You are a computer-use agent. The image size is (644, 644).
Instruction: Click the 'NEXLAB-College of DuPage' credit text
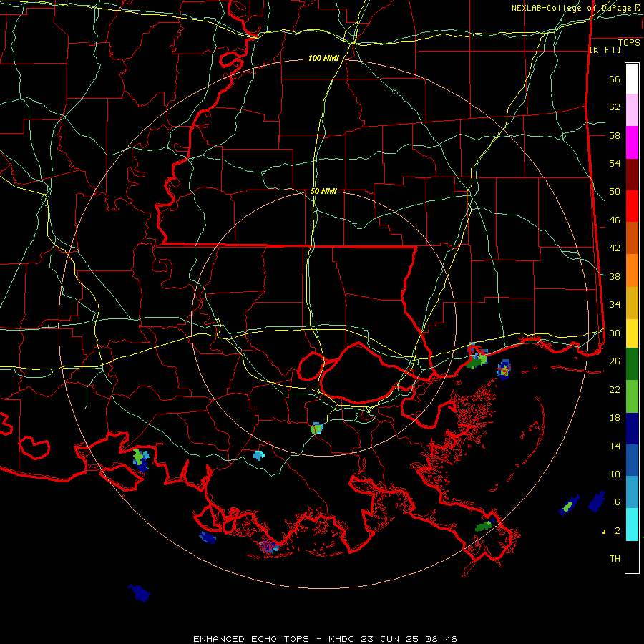(572, 8)
